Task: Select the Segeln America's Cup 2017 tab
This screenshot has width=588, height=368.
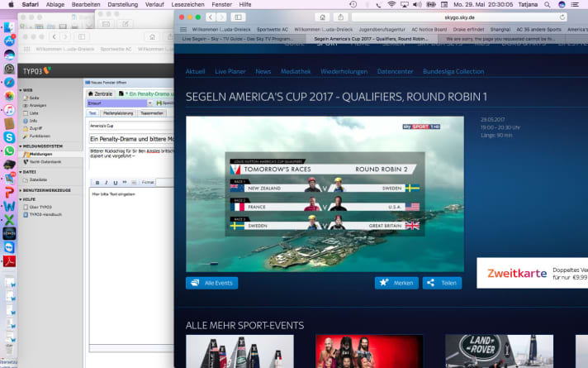Action: [372, 39]
